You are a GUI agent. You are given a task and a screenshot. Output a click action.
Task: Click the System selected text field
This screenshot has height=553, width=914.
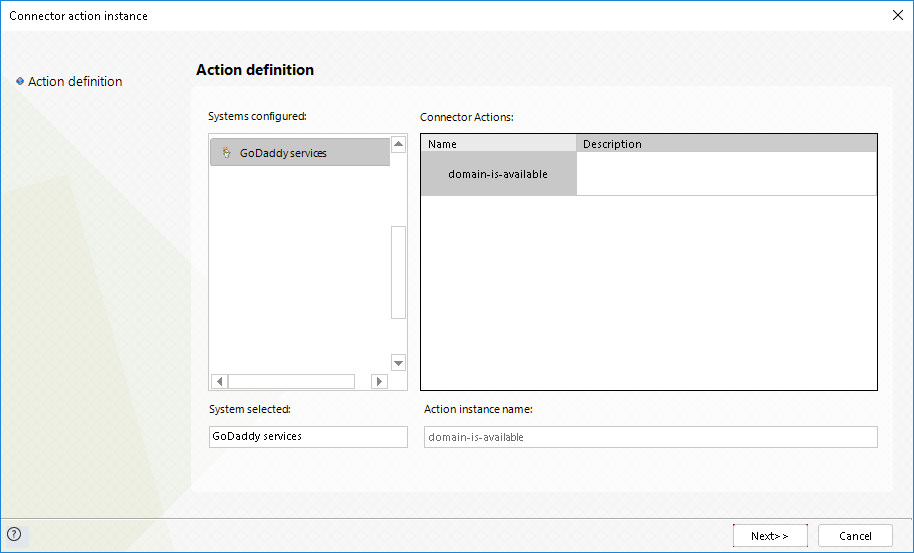click(x=308, y=437)
